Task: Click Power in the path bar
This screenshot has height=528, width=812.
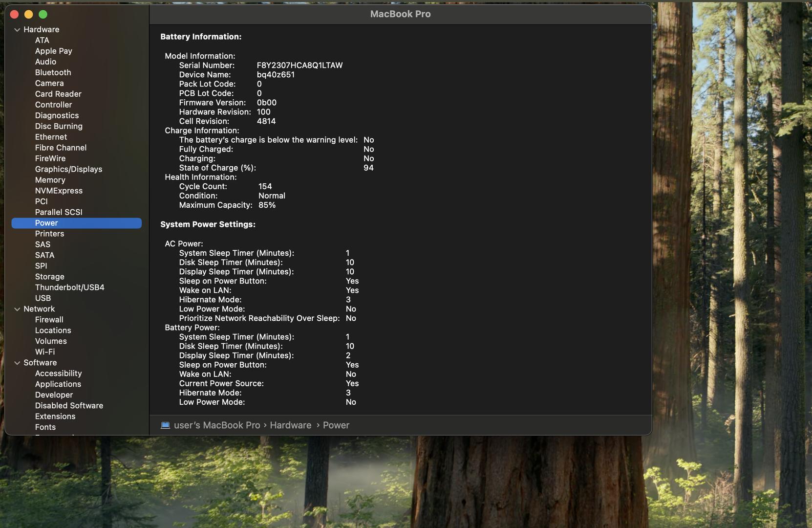Action: tap(336, 425)
